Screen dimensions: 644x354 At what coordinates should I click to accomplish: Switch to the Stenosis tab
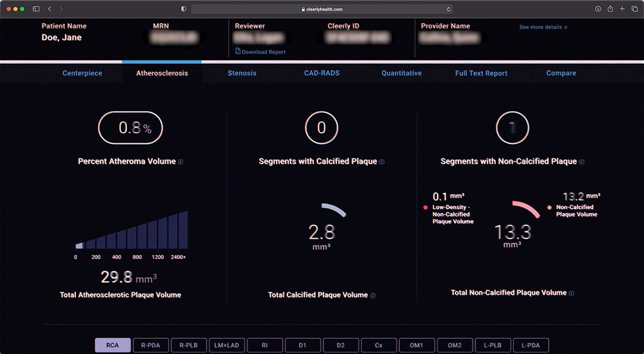[x=242, y=73]
